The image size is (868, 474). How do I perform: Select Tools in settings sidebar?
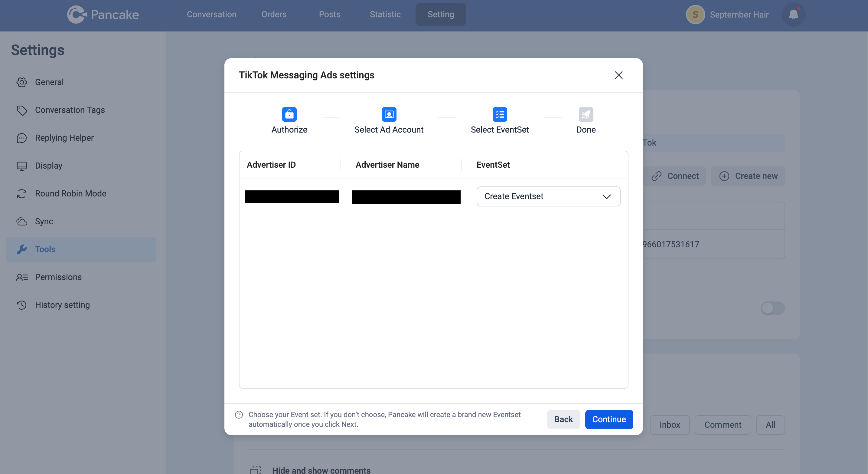tap(81, 249)
